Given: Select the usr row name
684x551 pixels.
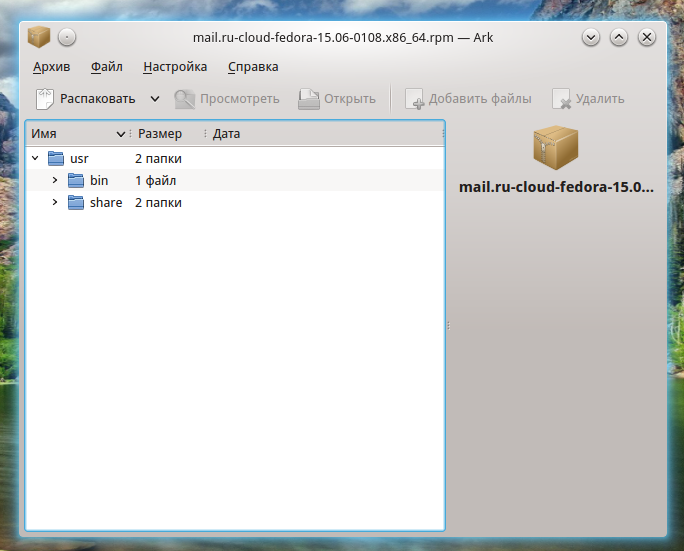Looking at the screenshot, I should point(79,159).
